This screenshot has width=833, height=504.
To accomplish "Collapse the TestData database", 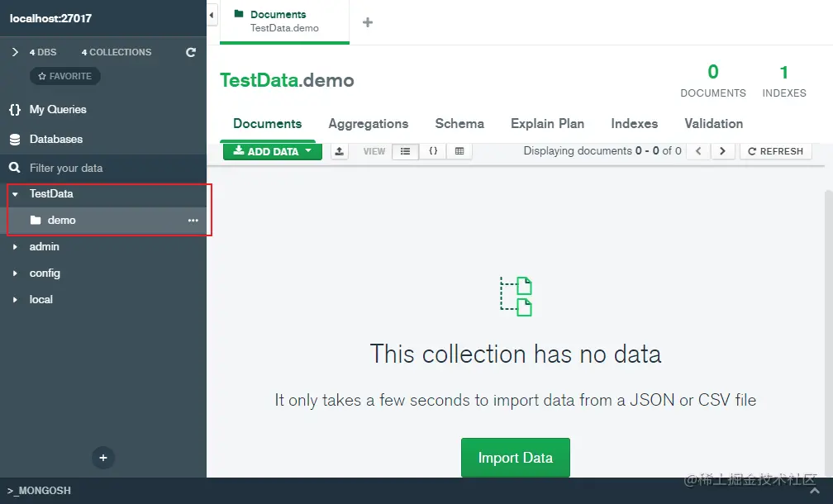I will 15,194.
